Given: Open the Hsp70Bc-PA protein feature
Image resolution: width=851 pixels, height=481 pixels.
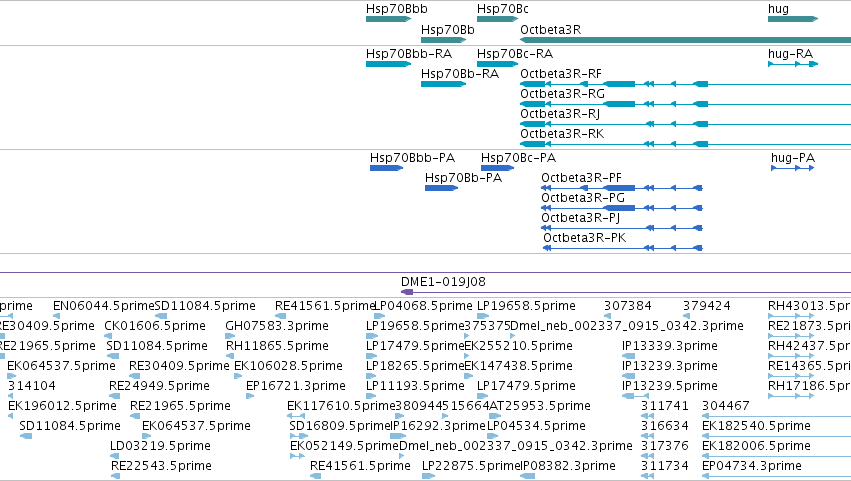Looking at the screenshot, I should coord(497,168).
